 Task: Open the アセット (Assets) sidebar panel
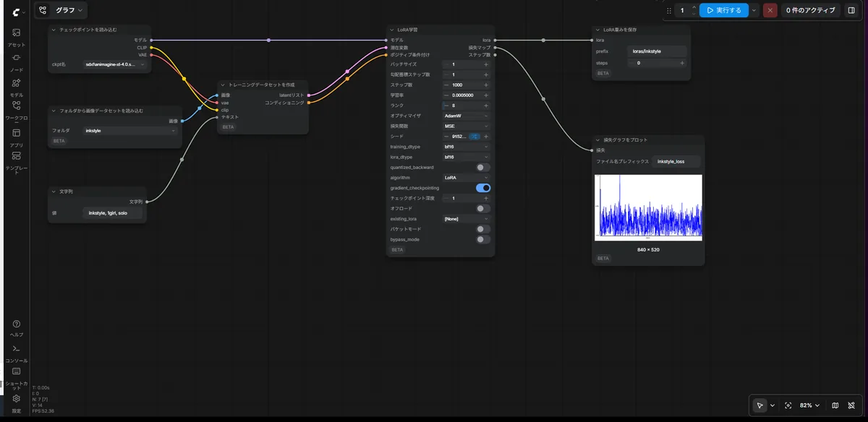16,38
